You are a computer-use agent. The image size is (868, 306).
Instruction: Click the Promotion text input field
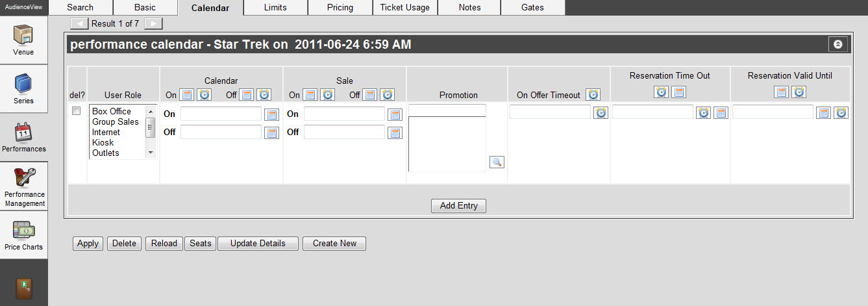click(447, 110)
